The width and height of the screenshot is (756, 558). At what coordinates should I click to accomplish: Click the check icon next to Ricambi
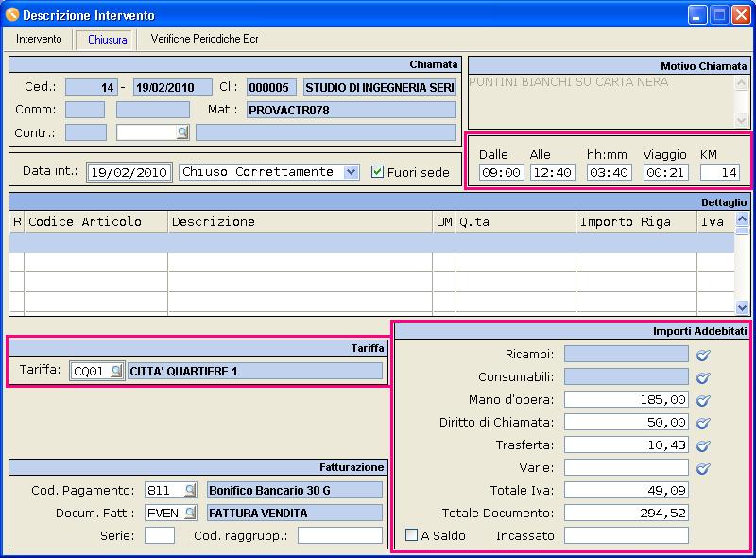pos(703,356)
